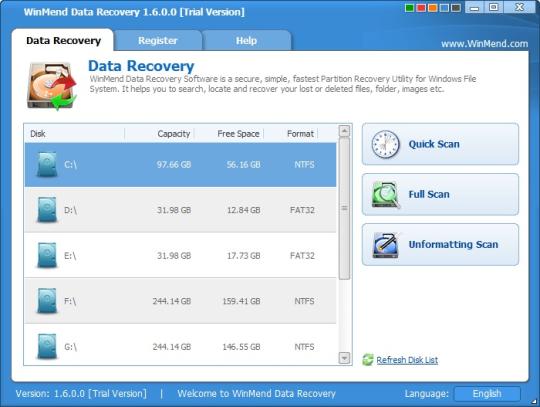Select the C:\ drive label
Viewport: 540px width, 407px height.
pos(70,165)
